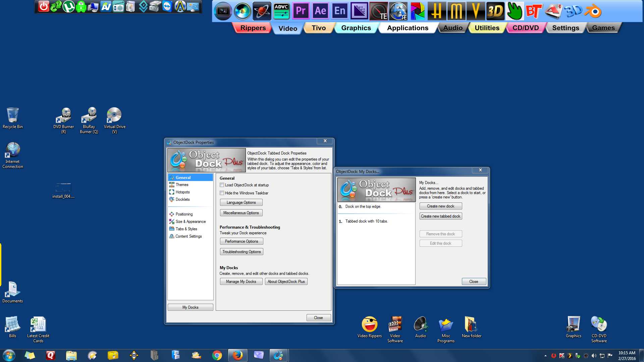Select Dock on the top edge entry
644x362 pixels.
pyautogui.click(x=363, y=206)
